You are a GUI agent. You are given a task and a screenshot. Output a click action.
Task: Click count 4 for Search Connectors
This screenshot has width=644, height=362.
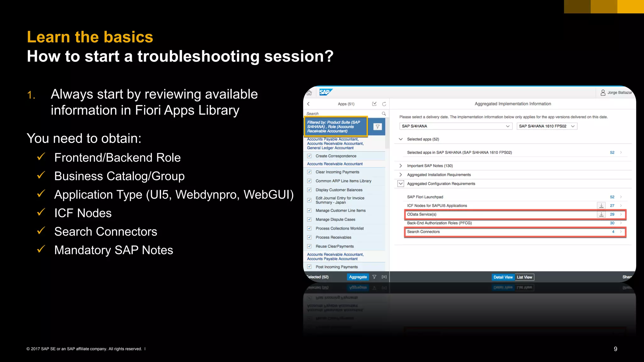coord(613,232)
